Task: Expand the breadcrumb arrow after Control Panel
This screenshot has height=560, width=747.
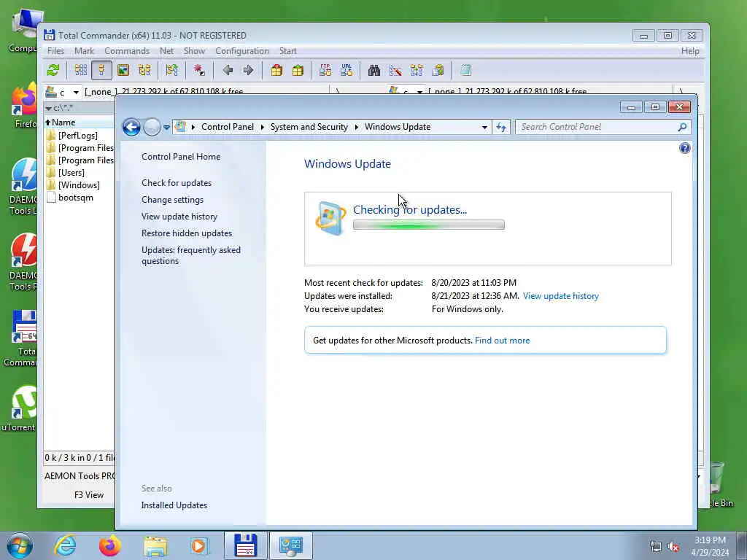Action: (263, 127)
